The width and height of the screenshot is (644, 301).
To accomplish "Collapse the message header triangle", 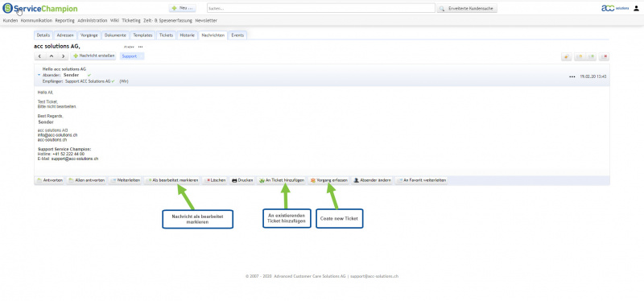I will coord(39,75).
